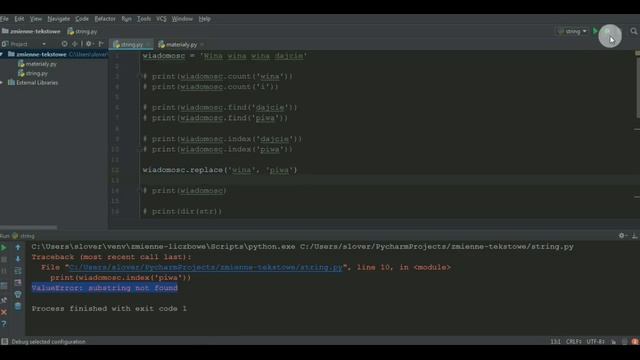The height and width of the screenshot is (360, 640).
Task: Open materialy.py in the project tree
Action: [x=37, y=64]
